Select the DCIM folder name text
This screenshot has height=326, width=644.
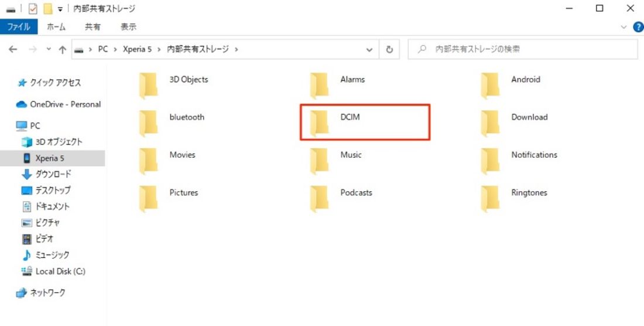[350, 117]
